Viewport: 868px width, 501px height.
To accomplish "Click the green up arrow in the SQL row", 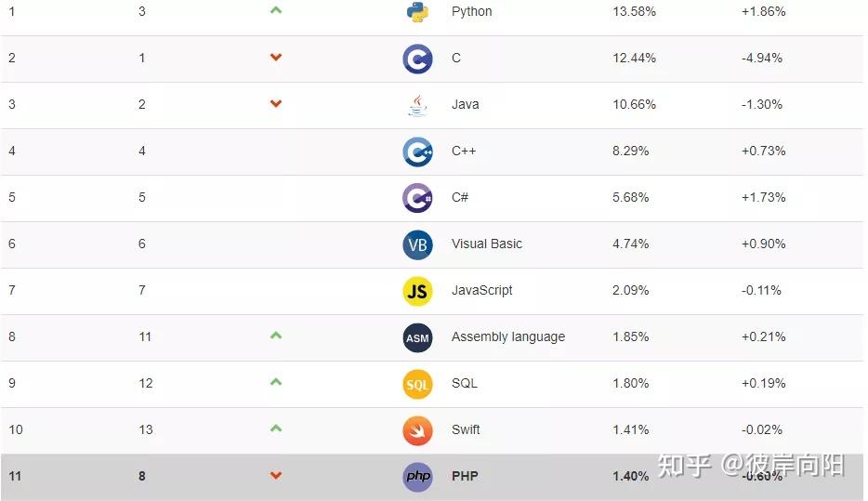I will coord(275,382).
